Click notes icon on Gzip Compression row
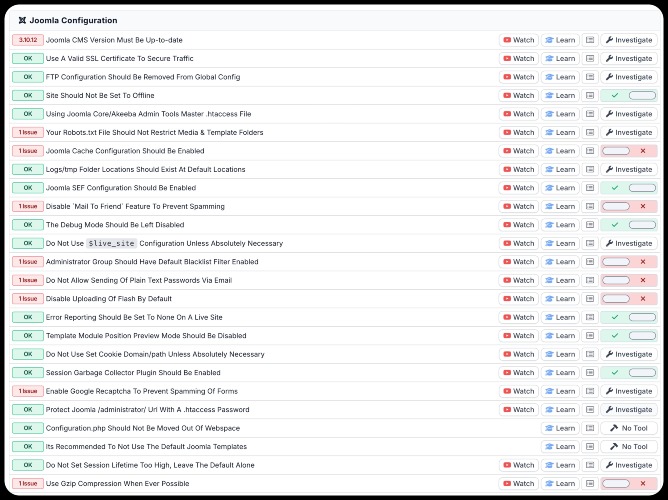The height and width of the screenshot is (500, 668). click(x=590, y=484)
